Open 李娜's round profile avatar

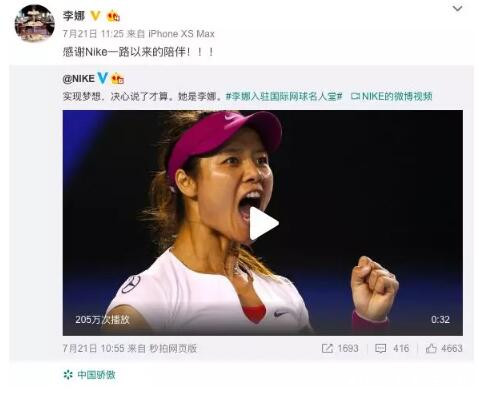point(34,23)
